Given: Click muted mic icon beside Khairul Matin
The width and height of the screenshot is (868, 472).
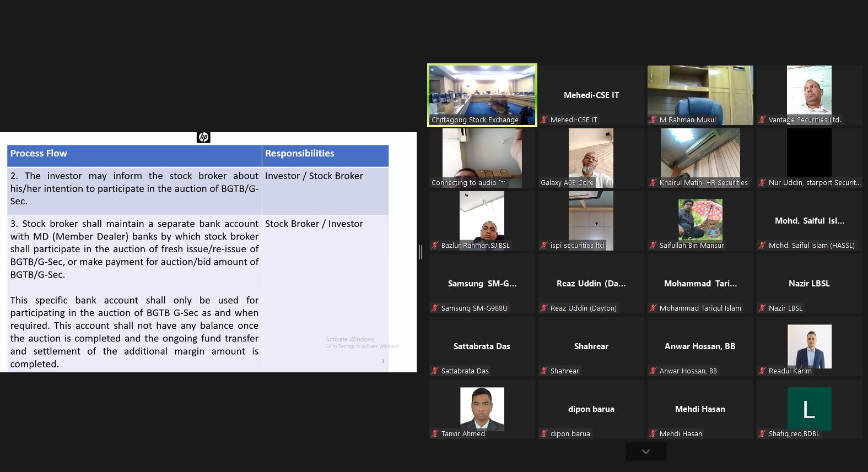Looking at the screenshot, I should pyautogui.click(x=654, y=182).
